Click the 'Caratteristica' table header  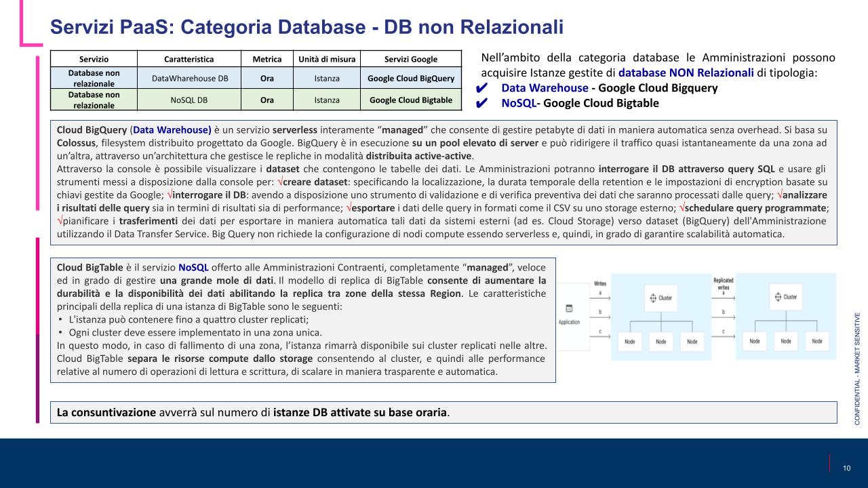point(189,60)
